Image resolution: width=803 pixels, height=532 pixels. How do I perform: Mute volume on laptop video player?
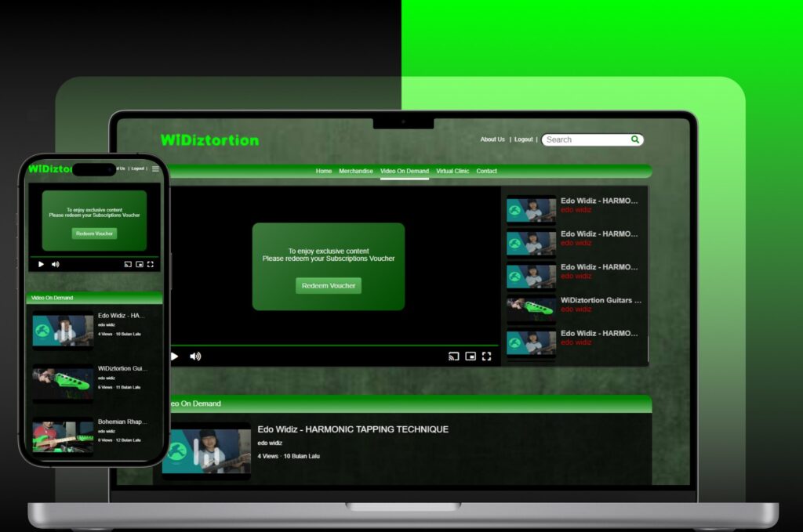[x=195, y=356]
